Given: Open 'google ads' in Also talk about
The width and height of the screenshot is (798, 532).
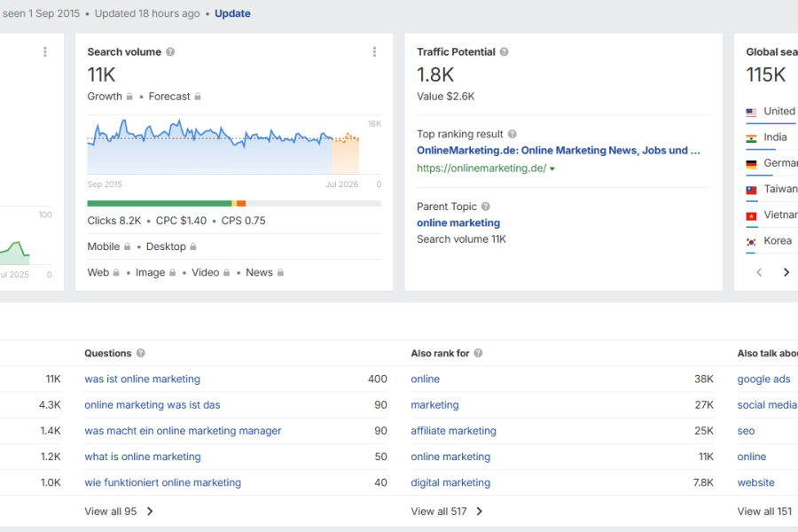Looking at the screenshot, I should tap(764, 379).
